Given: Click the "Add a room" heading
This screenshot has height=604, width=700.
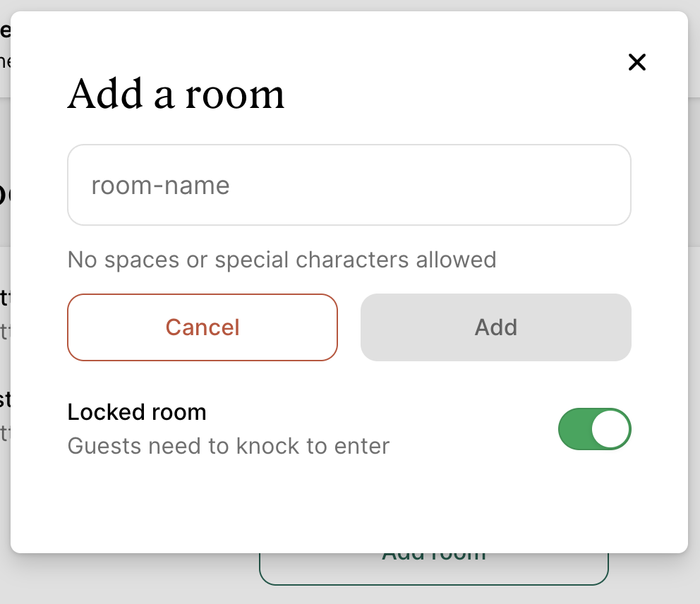Looking at the screenshot, I should click(176, 95).
